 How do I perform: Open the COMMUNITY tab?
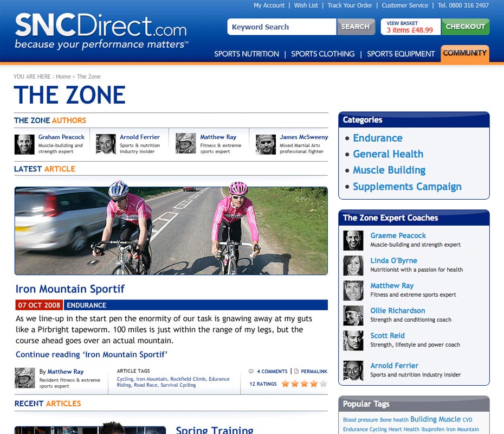pyautogui.click(x=465, y=53)
